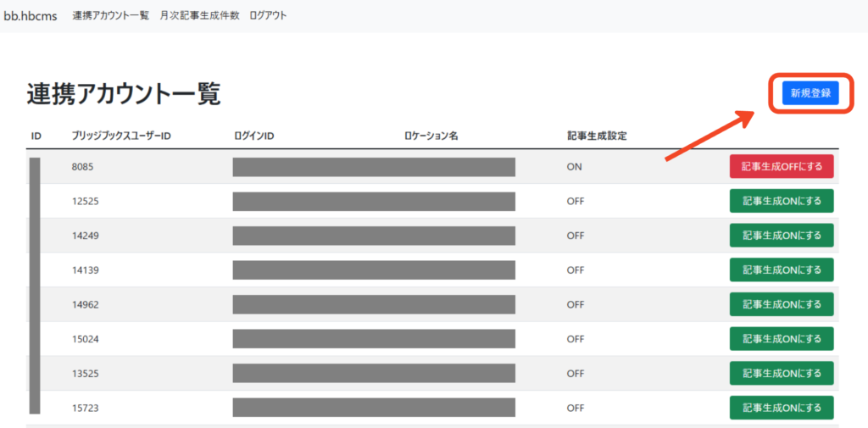Click the bb.hbcms brand link
The height and width of the screenshot is (428, 868).
(31, 16)
